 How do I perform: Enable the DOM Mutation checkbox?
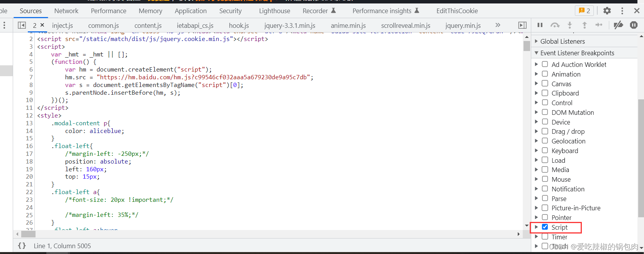tap(545, 112)
